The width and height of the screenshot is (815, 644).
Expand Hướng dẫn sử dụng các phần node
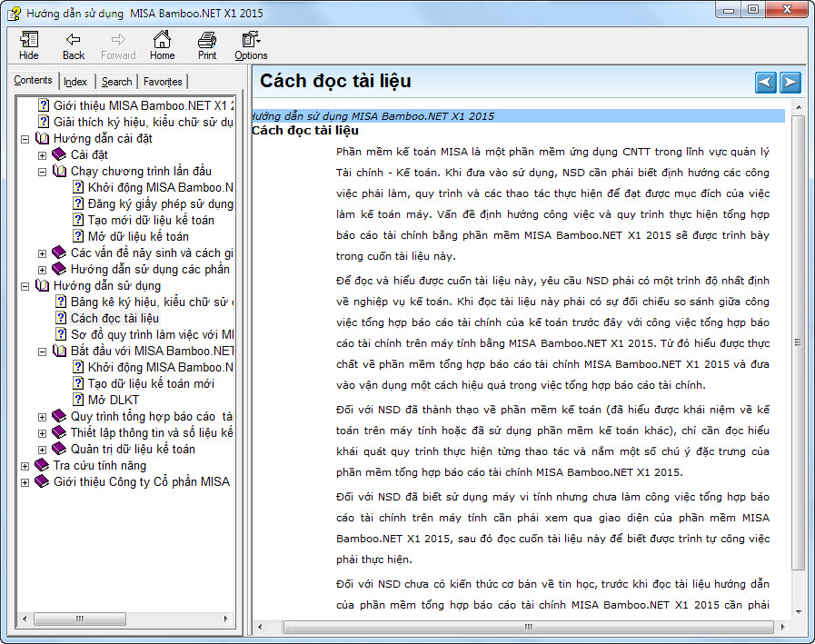tap(42, 271)
